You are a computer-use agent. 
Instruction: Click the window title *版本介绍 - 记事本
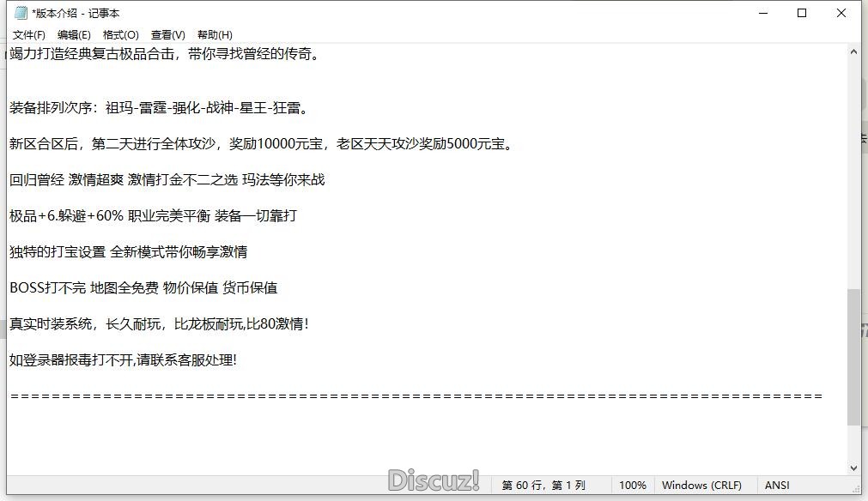74,13
